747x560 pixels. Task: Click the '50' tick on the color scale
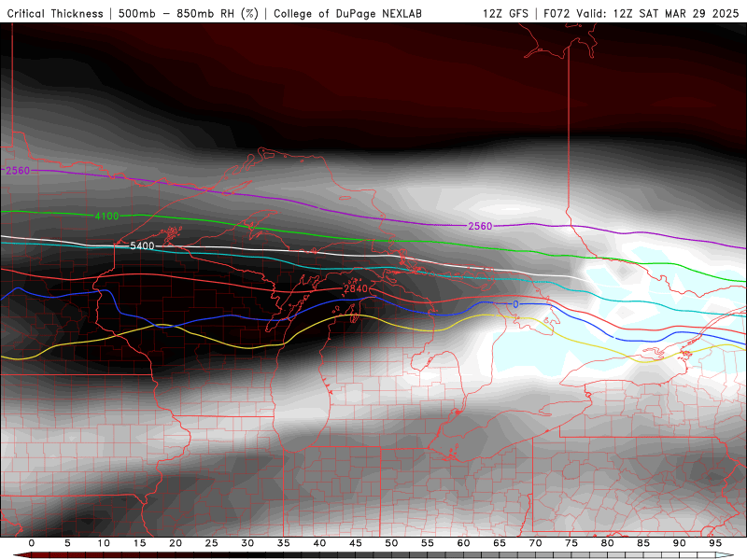click(x=391, y=543)
